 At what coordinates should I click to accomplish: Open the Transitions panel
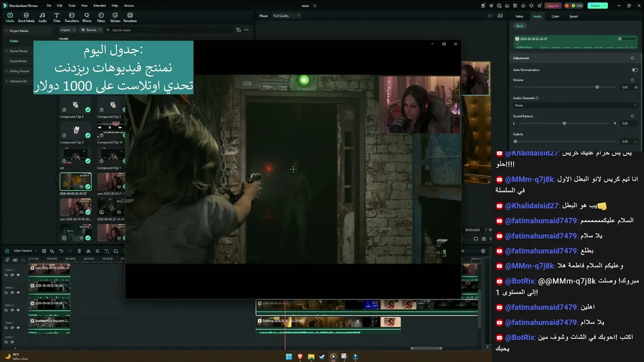(72, 18)
